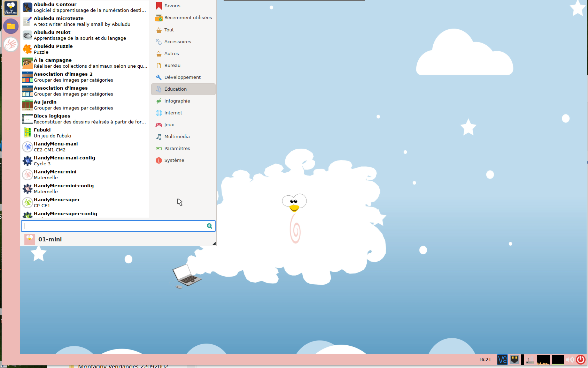Open the Bureau category
Image resolution: width=588 pixels, height=368 pixels.
184,66
